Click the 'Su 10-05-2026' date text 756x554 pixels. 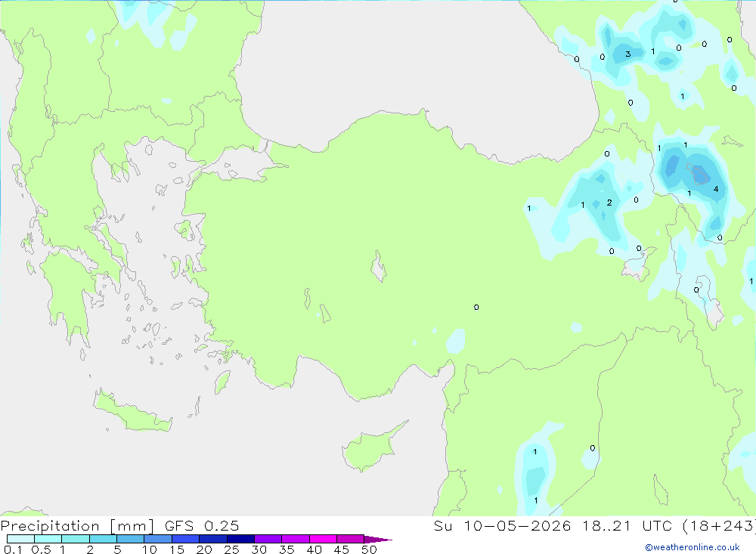pyautogui.click(x=502, y=525)
